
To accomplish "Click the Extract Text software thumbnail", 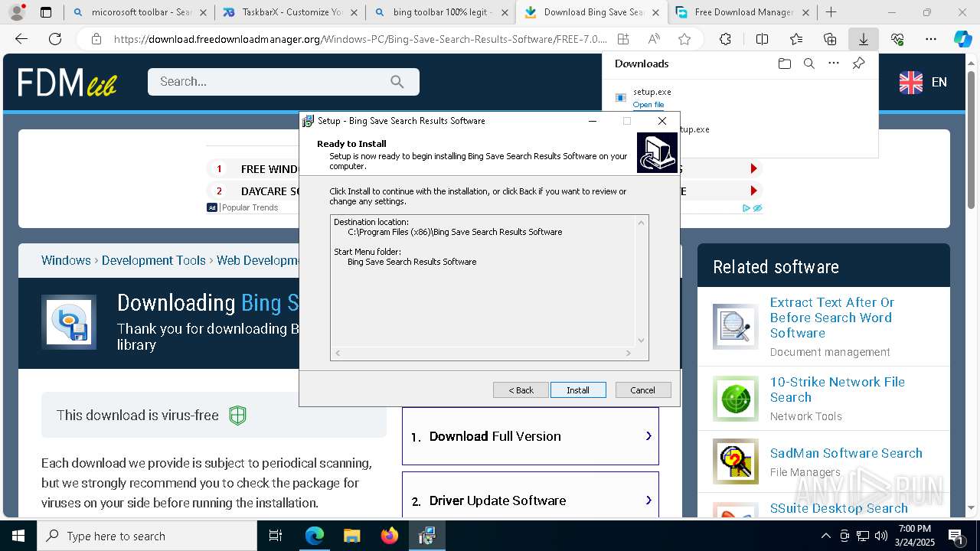I will click(x=736, y=326).
